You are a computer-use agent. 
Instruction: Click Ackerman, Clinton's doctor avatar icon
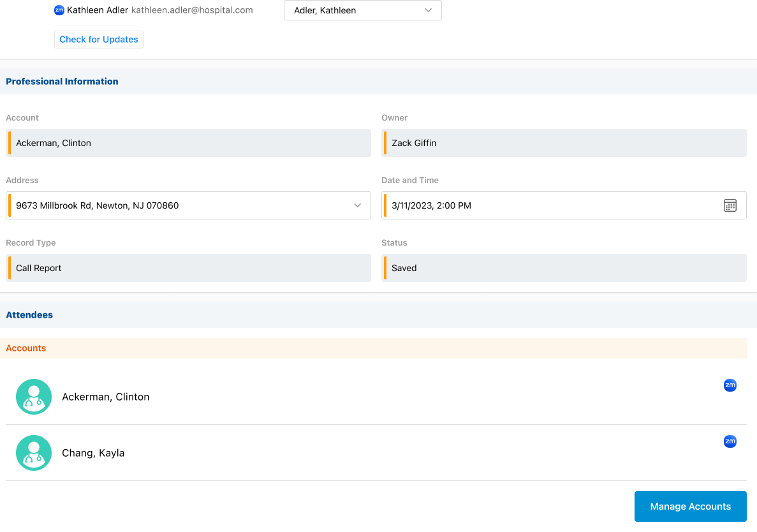tap(34, 397)
